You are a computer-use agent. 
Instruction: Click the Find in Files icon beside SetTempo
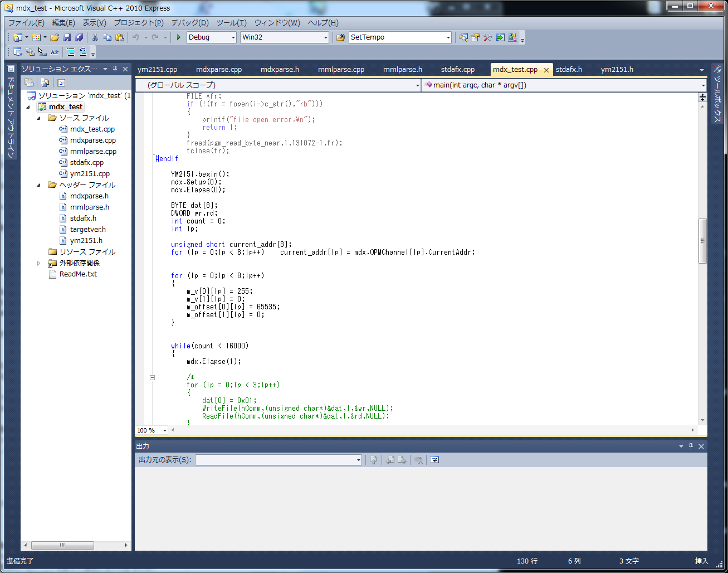click(x=341, y=37)
